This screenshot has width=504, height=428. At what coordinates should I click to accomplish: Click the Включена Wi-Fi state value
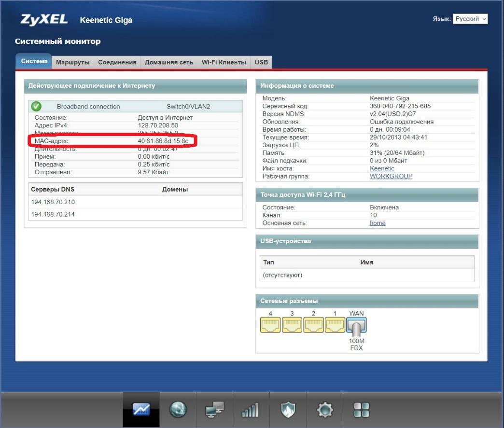click(x=384, y=207)
